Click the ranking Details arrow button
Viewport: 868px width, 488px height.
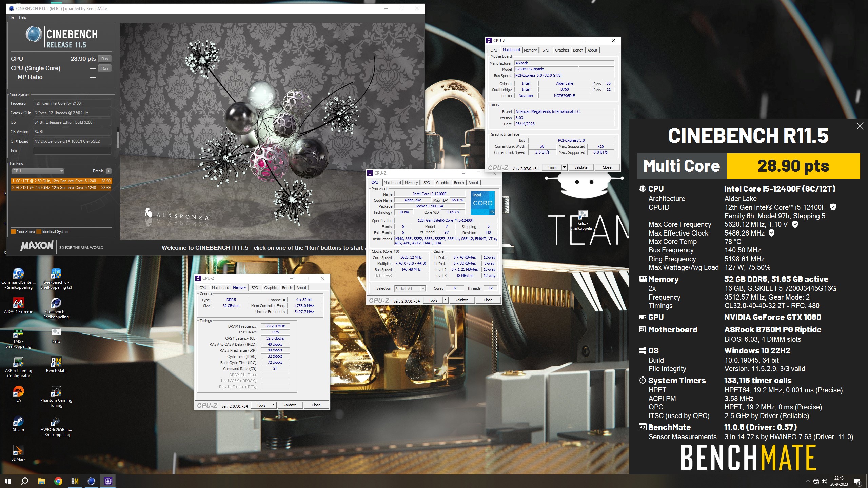click(x=109, y=171)
